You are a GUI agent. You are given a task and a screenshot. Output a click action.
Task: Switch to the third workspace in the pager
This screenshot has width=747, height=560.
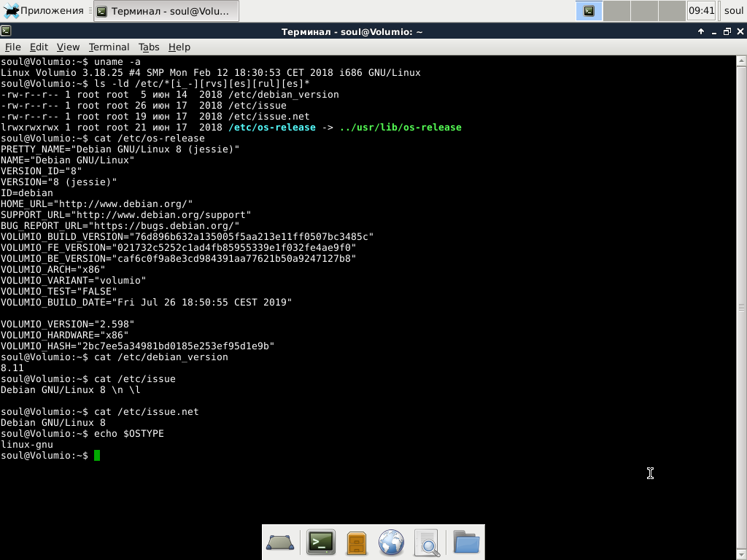click(644, 10)
